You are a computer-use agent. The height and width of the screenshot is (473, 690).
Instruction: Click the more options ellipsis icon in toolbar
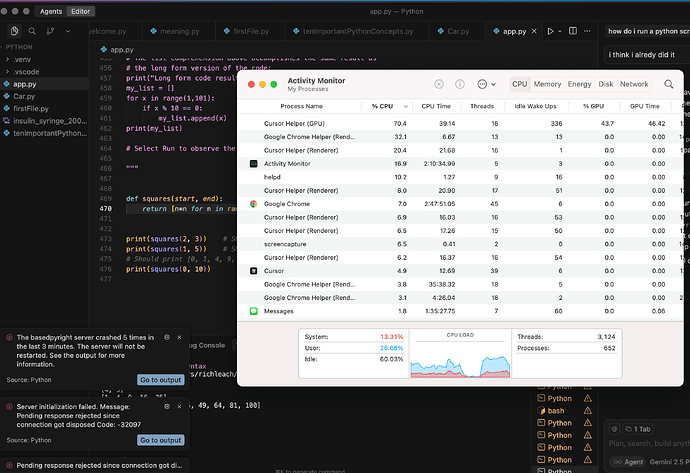484,85
